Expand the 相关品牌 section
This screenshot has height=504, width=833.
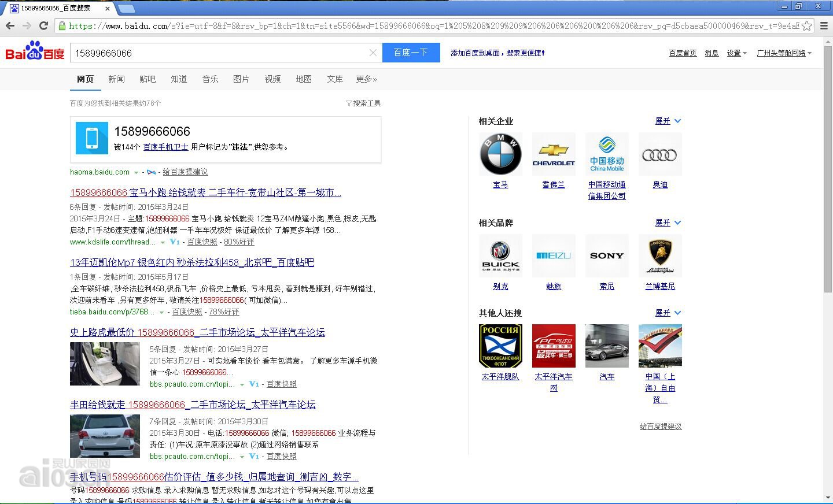tap(668, 223)
